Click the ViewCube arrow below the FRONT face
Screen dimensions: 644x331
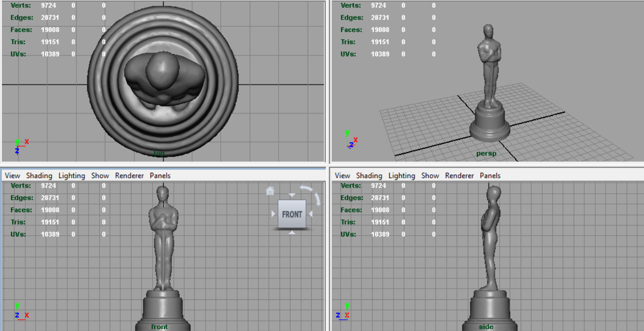(292, 233)
